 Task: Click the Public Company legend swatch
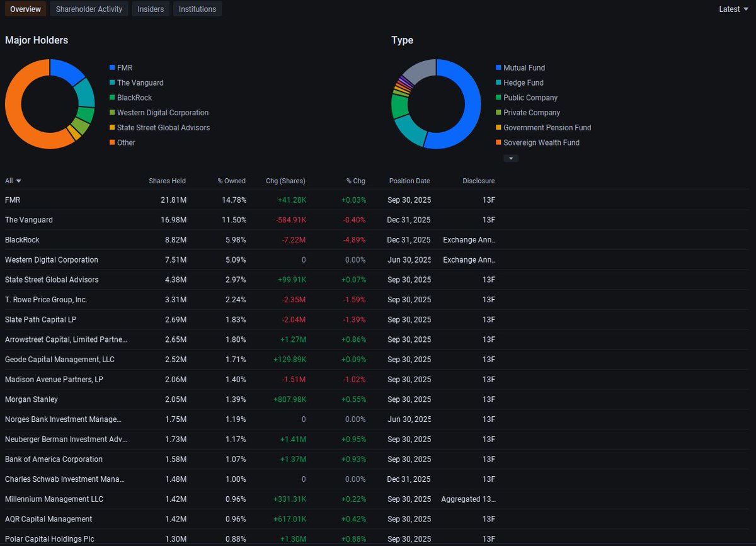coord(498,98)
